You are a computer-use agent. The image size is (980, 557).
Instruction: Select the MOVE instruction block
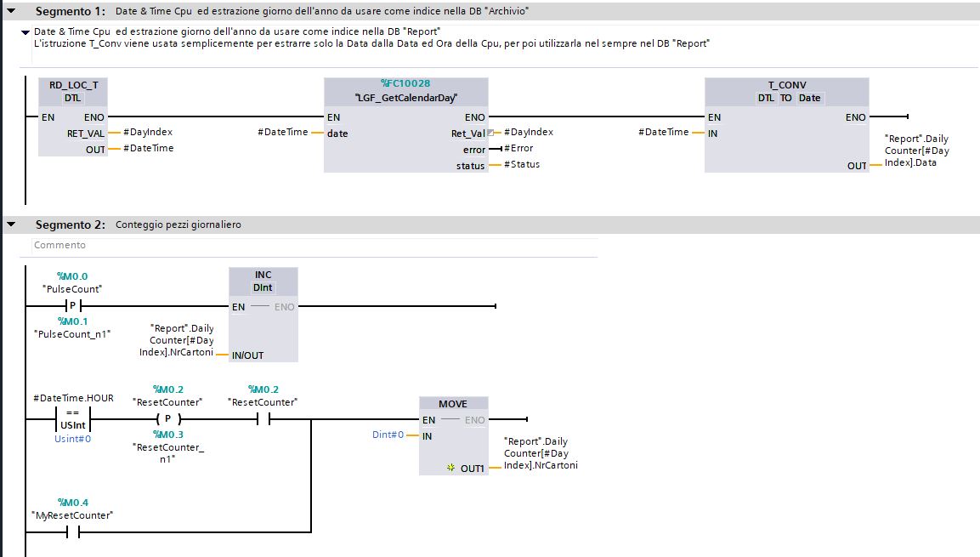tap(453, 435)
